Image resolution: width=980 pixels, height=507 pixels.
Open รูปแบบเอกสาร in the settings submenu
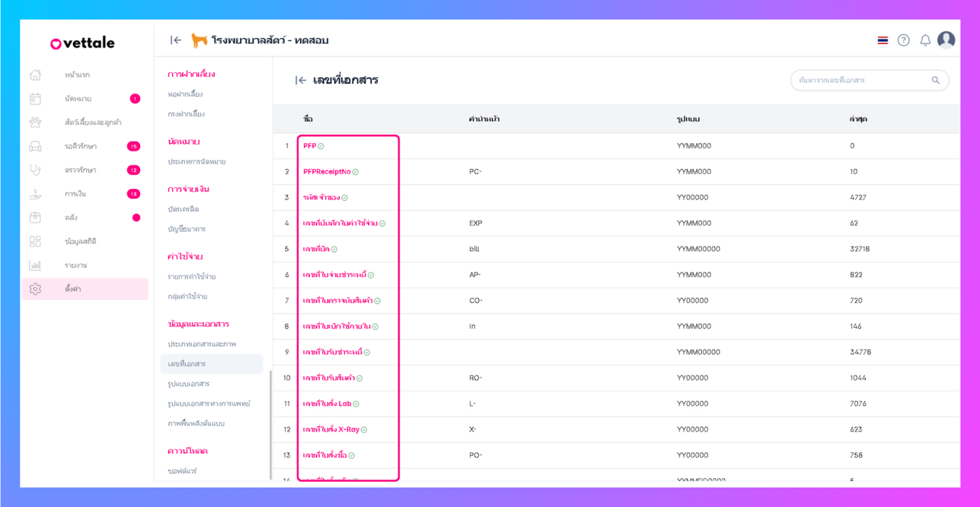[x=188, y=384]
